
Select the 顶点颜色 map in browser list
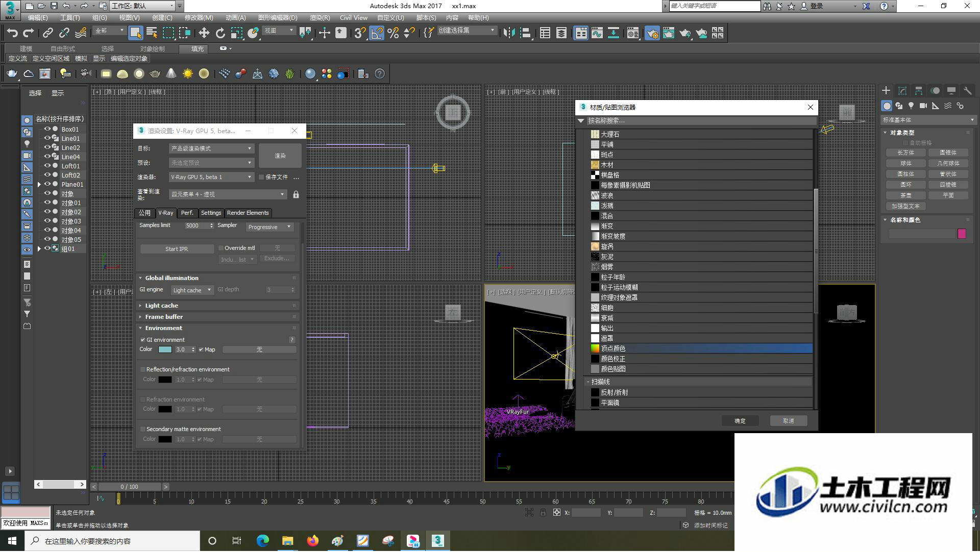pos(701,349)
